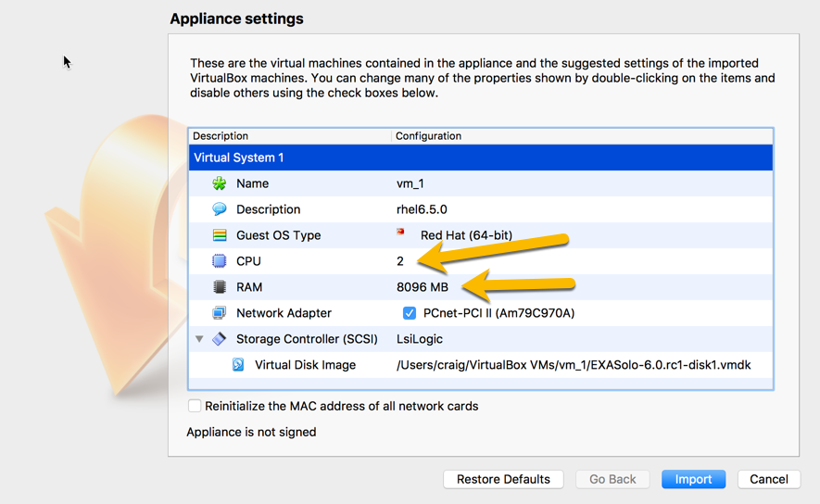Viewport: 820px width, 504px height.
Task: Uncheck the PCnet-PCI II network adapter checkbox
Action: pos(409,313)
